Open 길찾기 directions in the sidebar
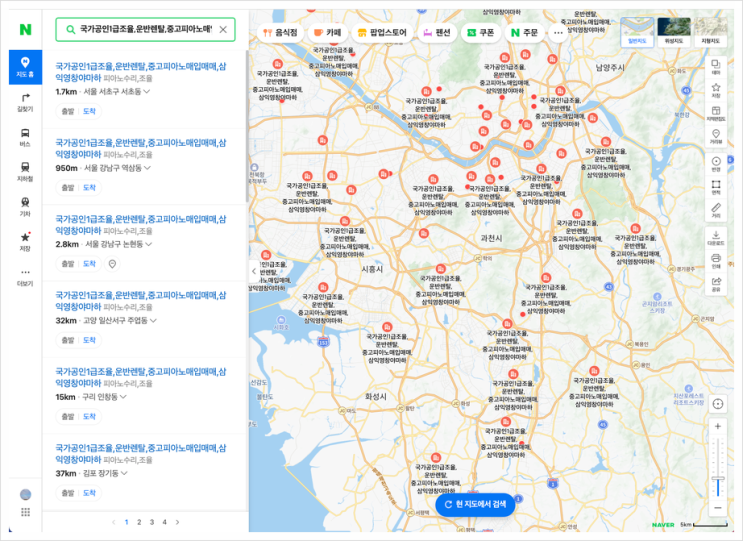Viewport: 743px width, 541px height. pyautogui.click(x=25, y=102)
